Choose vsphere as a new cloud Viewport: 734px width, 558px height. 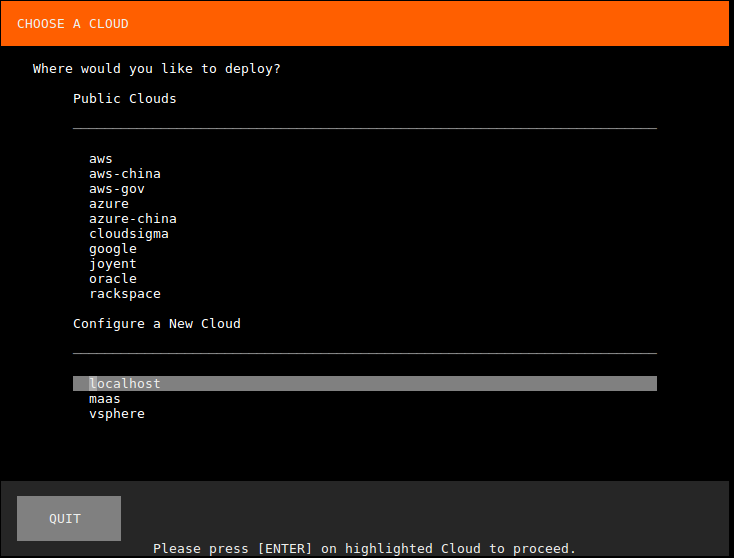coord(117,414)
